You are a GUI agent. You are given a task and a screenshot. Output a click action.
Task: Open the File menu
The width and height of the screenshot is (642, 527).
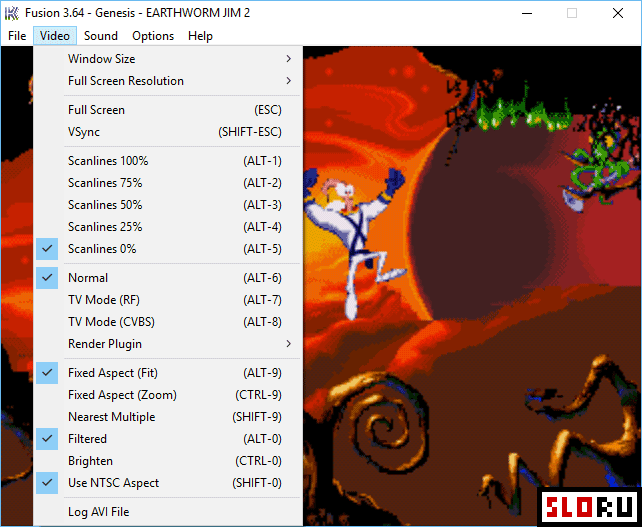[x=17, y=36]
